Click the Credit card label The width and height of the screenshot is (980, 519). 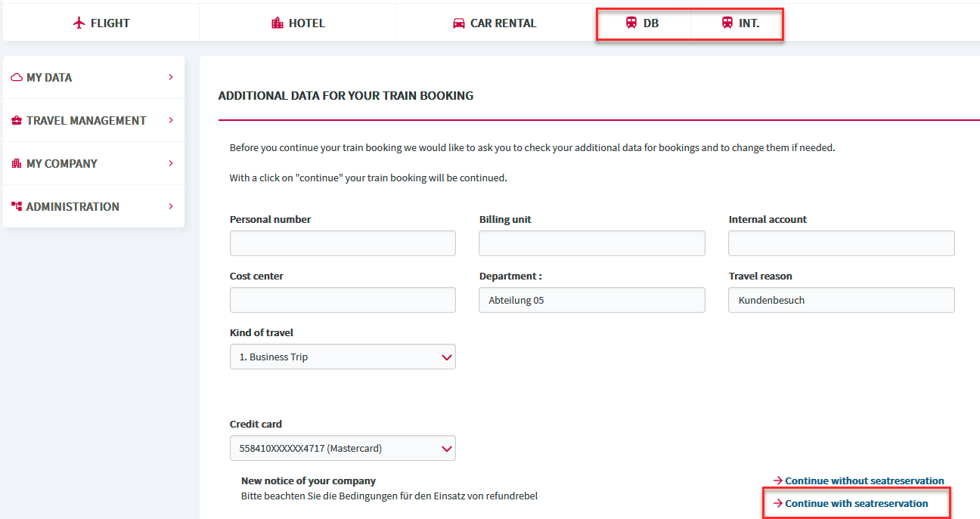point(256,424)
